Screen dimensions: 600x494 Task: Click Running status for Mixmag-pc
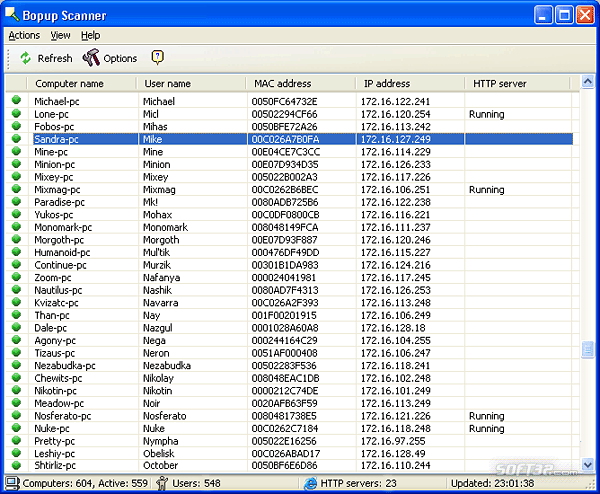pos(486,190)
